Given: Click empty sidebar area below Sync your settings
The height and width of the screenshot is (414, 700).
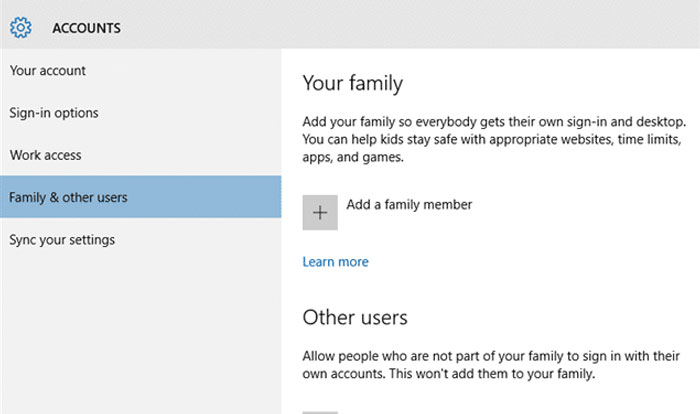Looking at the screenshot, I should tap(140, 330).
